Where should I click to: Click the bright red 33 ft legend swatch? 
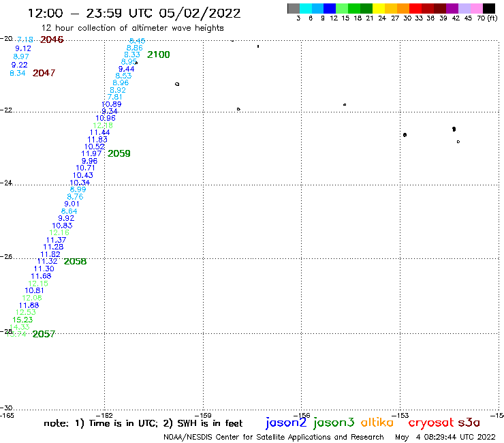tap(415, 8)
